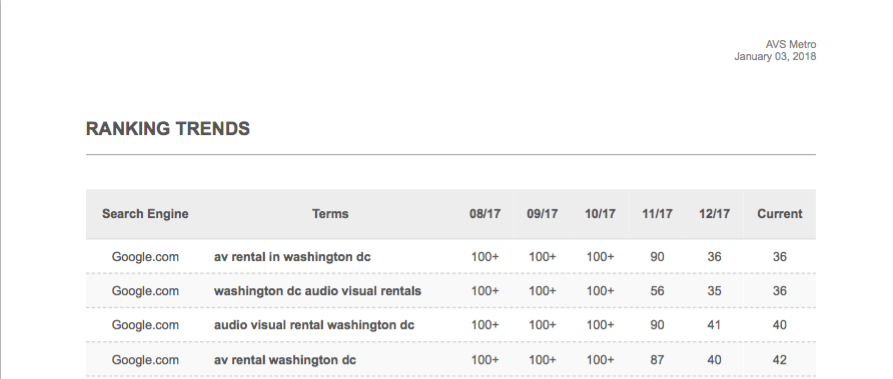
Task: Click 09/17 value for 'av rental washington dc'
Action: (x=542, y=360)
